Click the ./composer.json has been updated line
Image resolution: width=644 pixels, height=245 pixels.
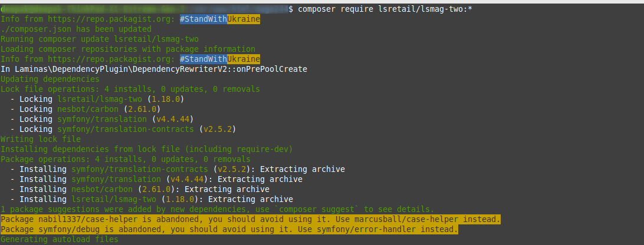pyautogui.click(x=76, y=29)
